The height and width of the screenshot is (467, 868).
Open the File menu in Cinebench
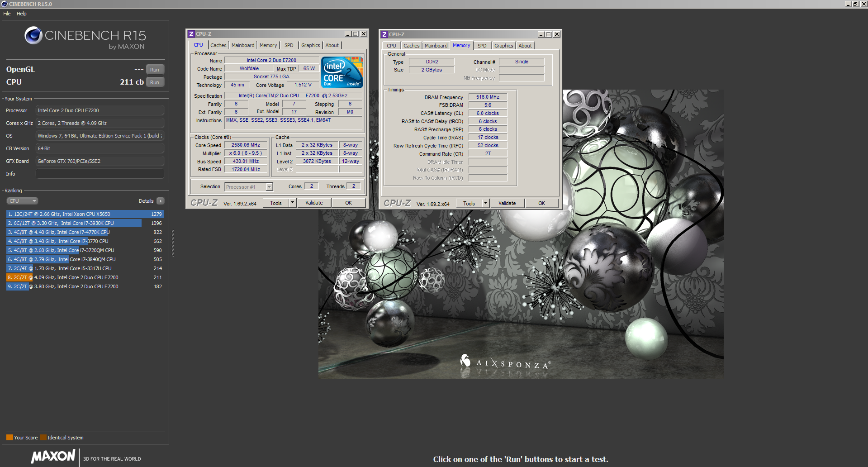coord(7,14)
